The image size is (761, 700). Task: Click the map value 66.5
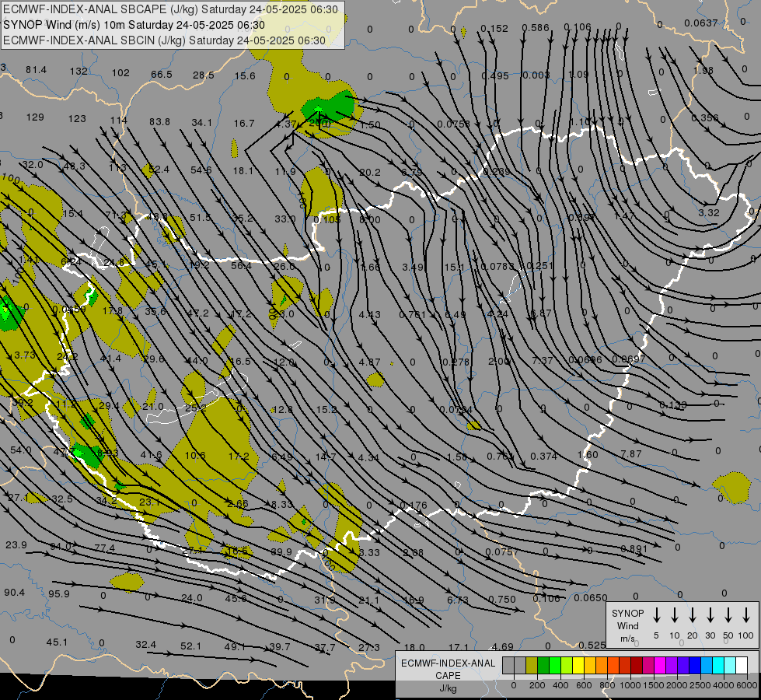[x=162, y=75]
